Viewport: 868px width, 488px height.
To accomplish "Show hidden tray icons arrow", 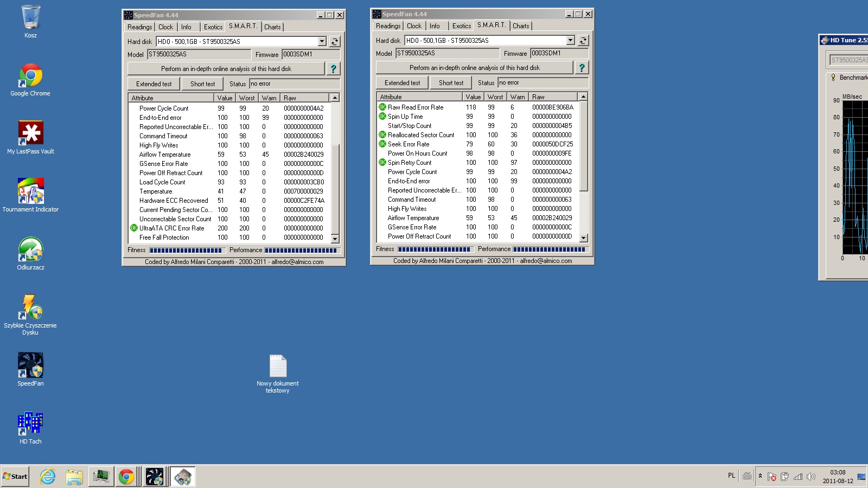I will tap(760, 476).
